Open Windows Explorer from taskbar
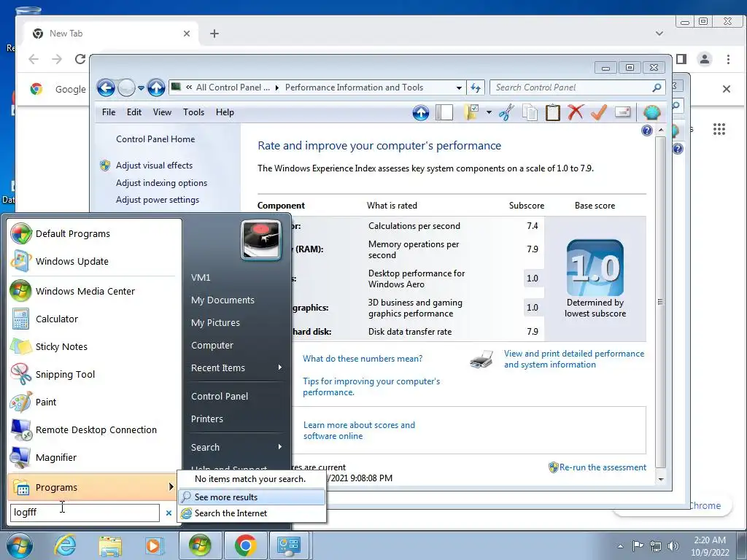This screenshot has height=560, width=747. tap(110, 545)
